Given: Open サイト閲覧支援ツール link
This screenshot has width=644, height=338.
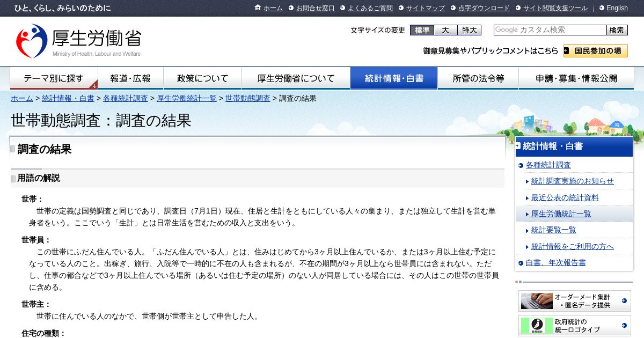Looking at the screenshot, I should coord(555,8).
